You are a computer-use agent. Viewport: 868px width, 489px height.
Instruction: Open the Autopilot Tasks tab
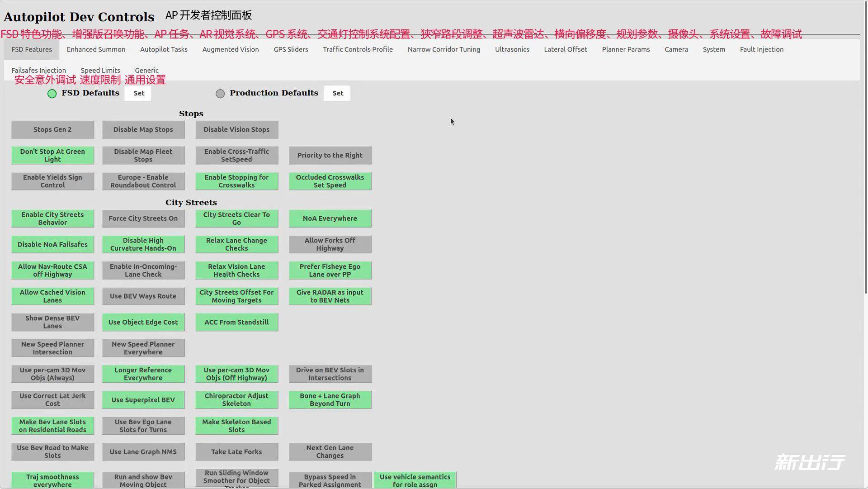[164, 49]
